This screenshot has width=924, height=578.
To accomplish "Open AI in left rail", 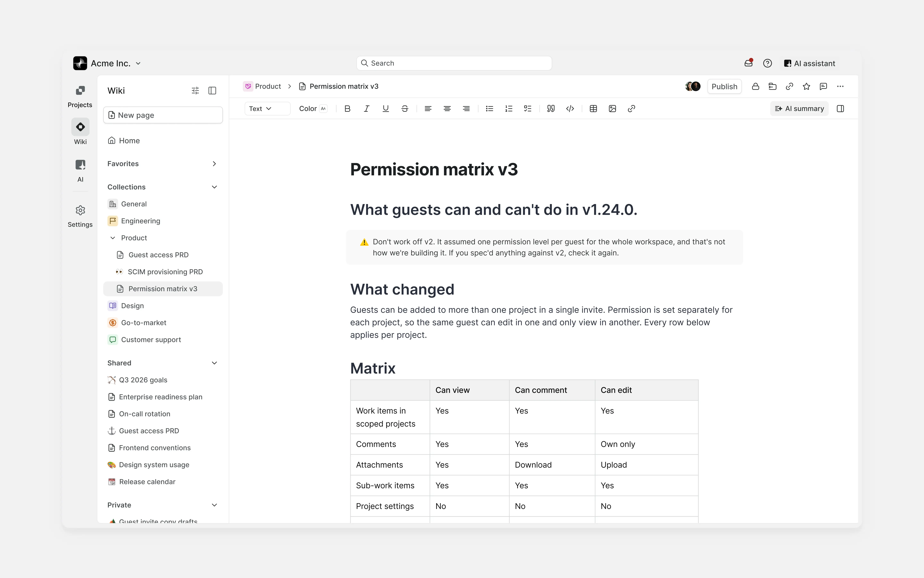I will (x=80, y=171).
